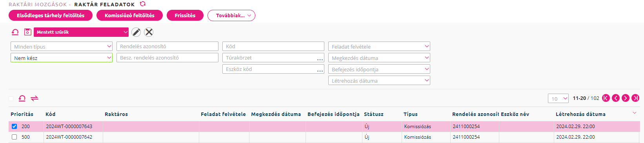Reset filters with the undo arrow icon
Image resolution: width=644 pixels, height=143 pixels.
tap(15, 32)
